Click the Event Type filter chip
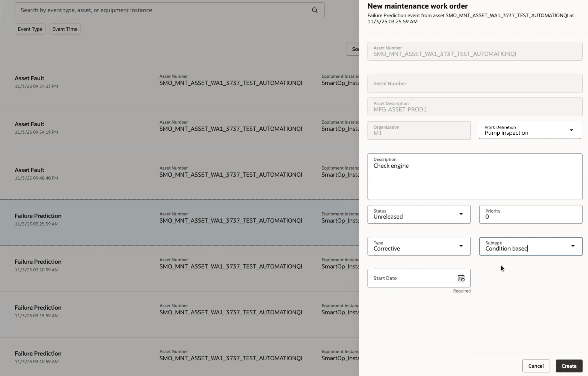588x376 pixels. (x=30, y=29)
